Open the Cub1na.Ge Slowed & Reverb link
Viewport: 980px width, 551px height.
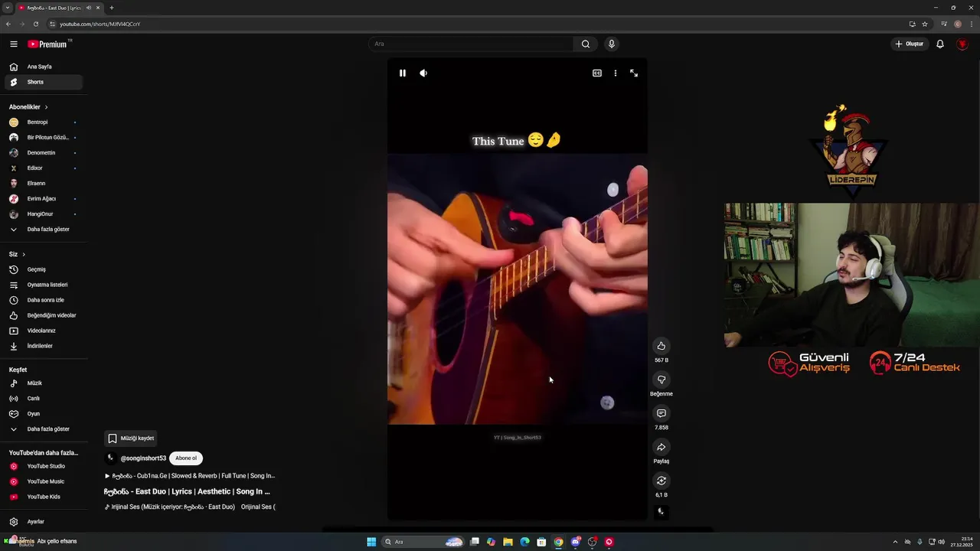(x=190, y=476)
